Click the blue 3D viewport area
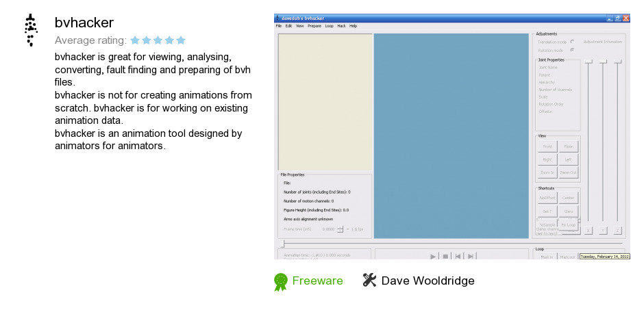The width and height of the screenshot is (644, 312). (x=451, y=135)
